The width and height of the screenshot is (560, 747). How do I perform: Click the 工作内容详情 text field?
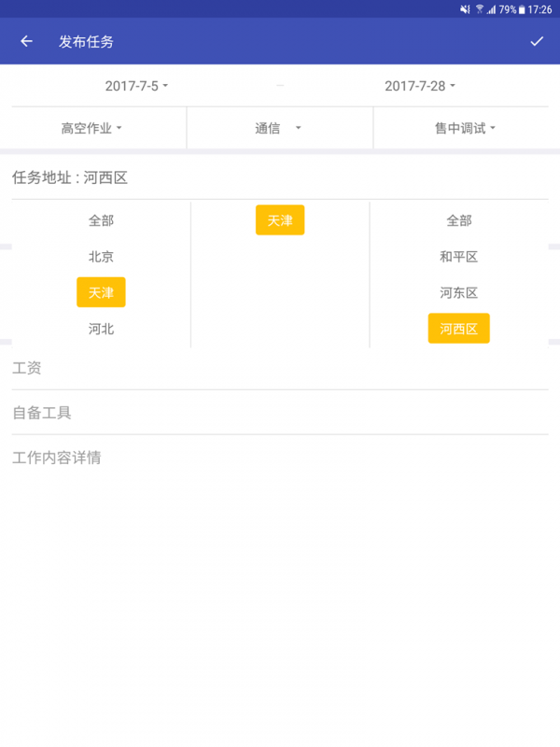pos(280,458)
